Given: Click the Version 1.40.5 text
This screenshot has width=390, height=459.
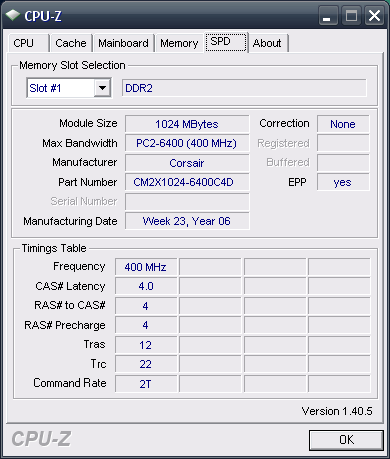Looking at the screenshot, I should pos(337,411).
